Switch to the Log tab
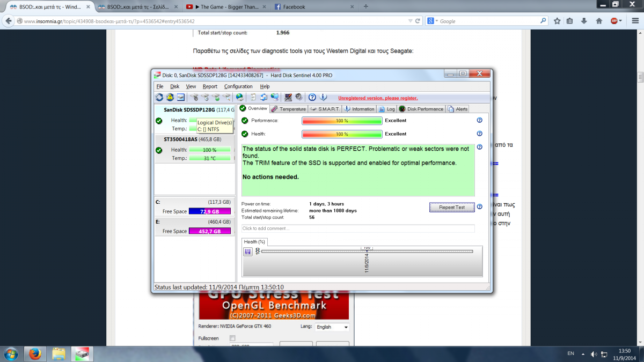This screenshot has height=362, width=644. point(387,109)
